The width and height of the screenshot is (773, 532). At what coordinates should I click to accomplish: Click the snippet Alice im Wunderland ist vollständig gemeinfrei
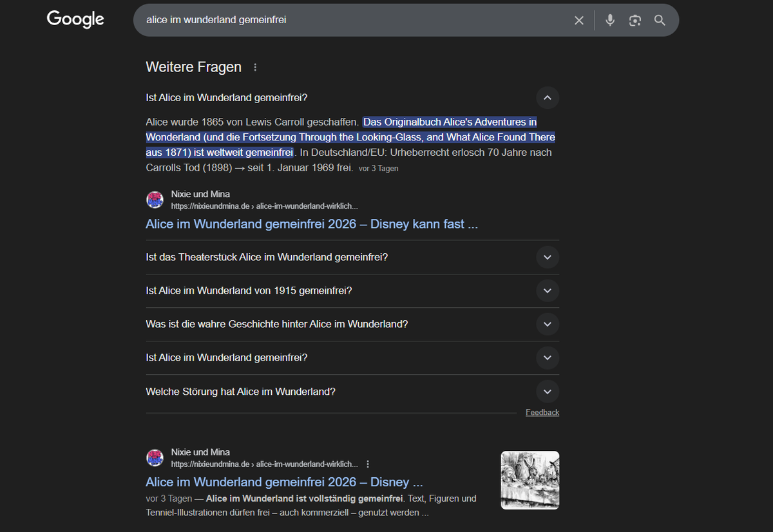coord(305,499)
